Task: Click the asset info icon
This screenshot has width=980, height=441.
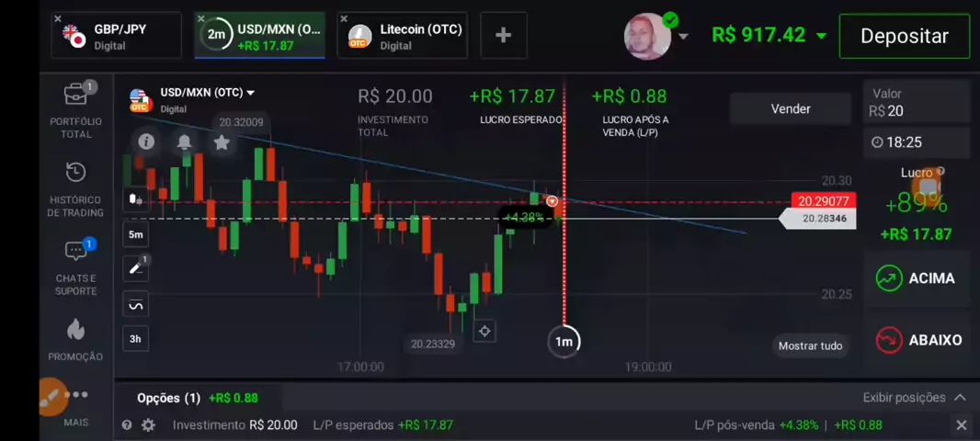Action: tap(146, 141)
